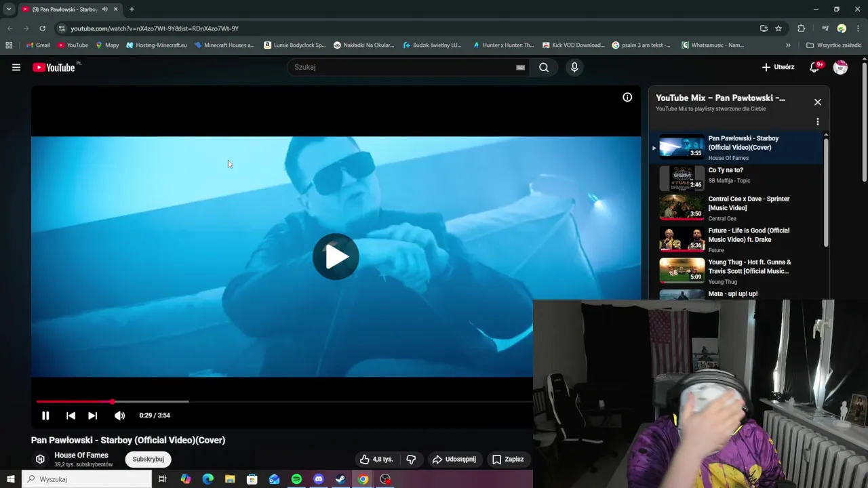This screenshot has height=488, width=868.
Task: Open Chrome extensions puzzle icon
Action: pos(802,28)
